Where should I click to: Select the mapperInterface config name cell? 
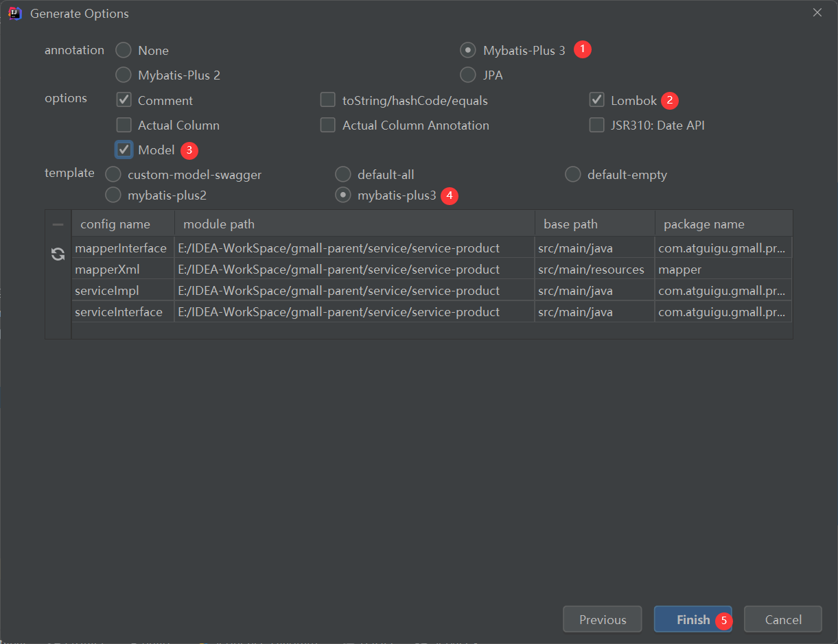pyautogui.click(x=123, y=248)
